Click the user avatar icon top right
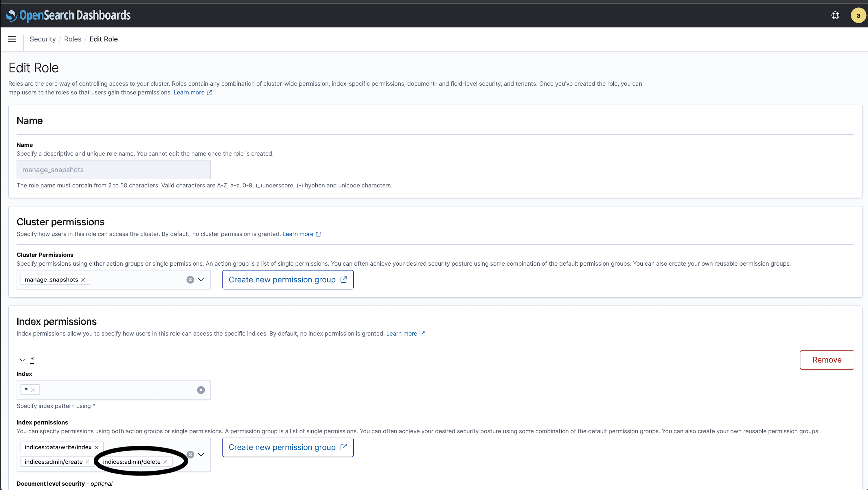Image resolution: width=868 pixels, height=490 pixels. point(857,15)
